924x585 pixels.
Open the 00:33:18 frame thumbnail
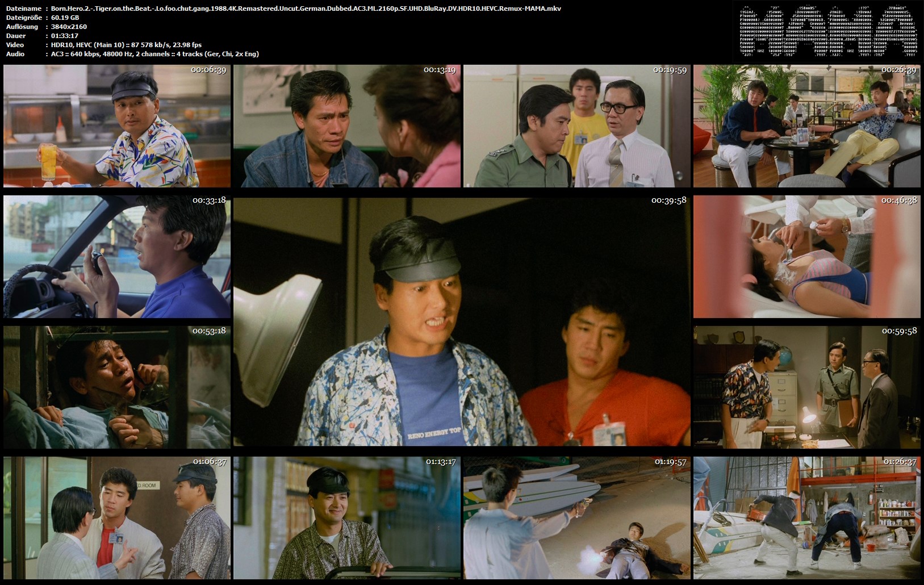tap(117, 257)
